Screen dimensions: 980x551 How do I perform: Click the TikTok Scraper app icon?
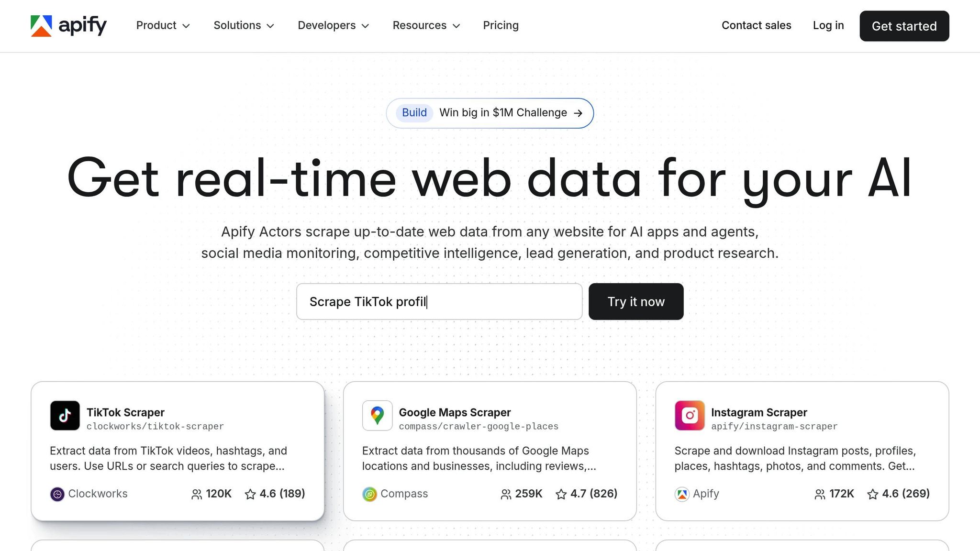65,416
